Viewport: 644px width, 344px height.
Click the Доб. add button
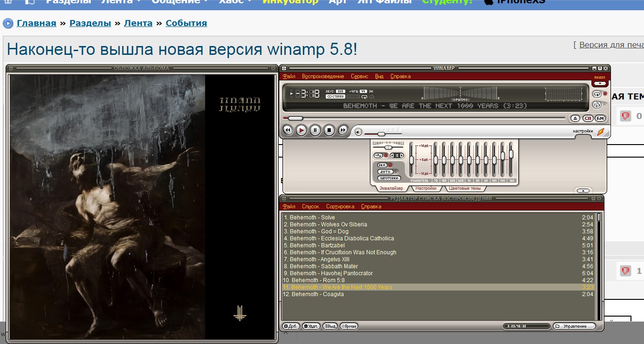tap(291, 326)
